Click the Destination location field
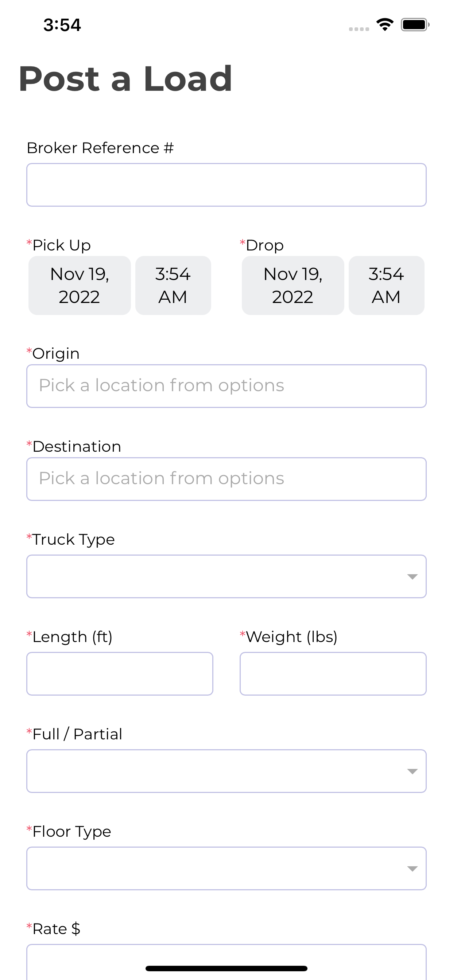The image size is (453, 980). [226, 479]
